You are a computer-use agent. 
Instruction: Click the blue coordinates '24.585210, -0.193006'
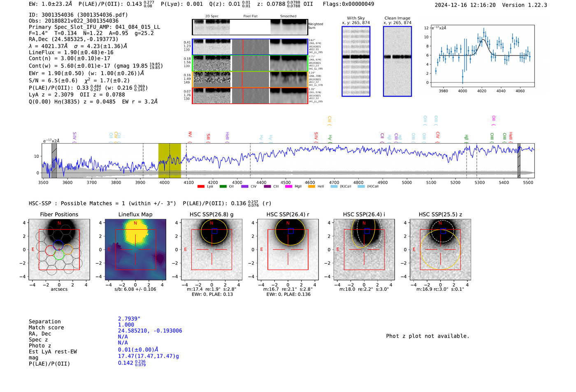tap(150, 331)
